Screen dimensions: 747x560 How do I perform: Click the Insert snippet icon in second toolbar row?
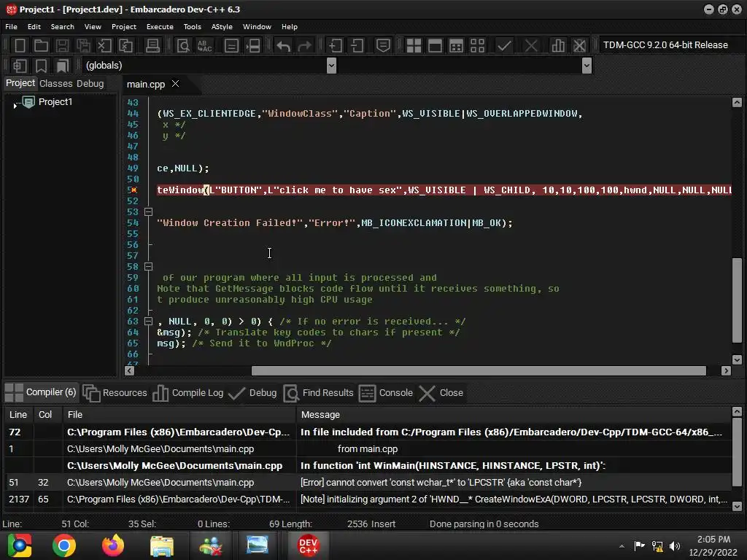coord(20,66)
